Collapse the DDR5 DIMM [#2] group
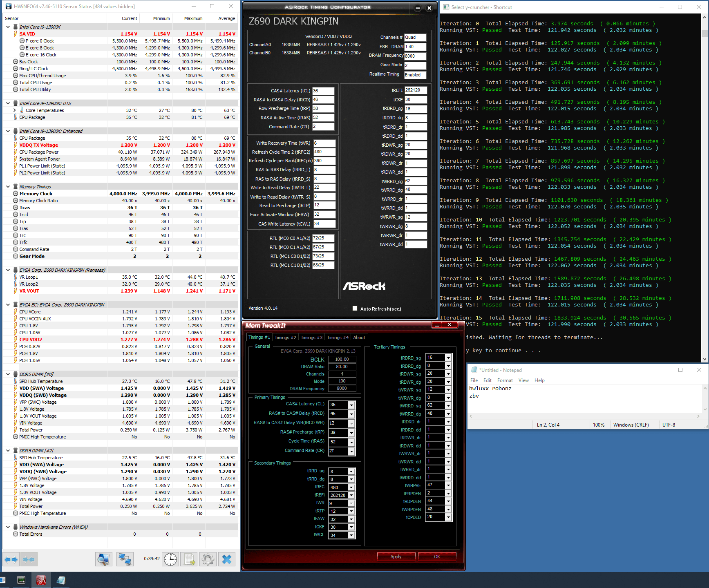709x588 pixels. coord(8,451)
